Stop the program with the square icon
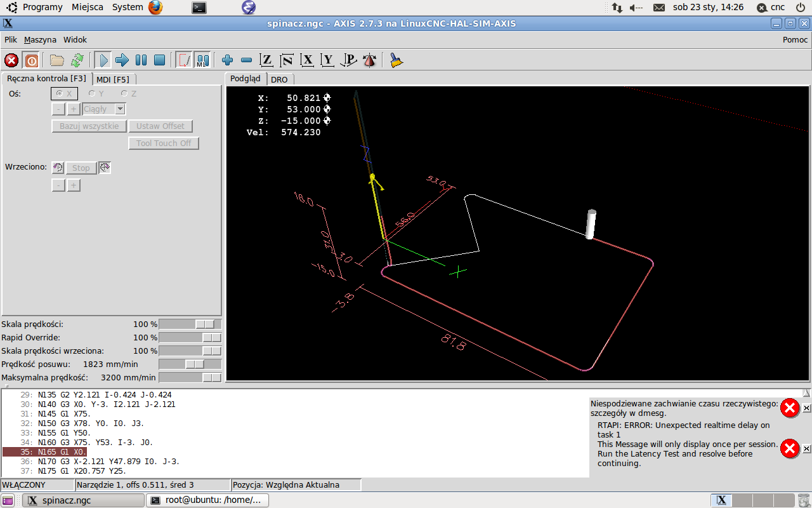The image size is (812, 508). [160, 60]
